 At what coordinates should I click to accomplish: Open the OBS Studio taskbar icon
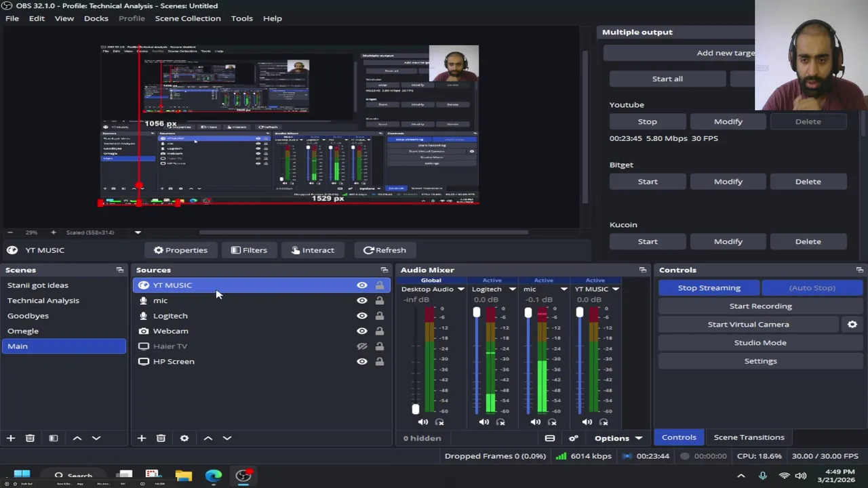pos(243,475)
